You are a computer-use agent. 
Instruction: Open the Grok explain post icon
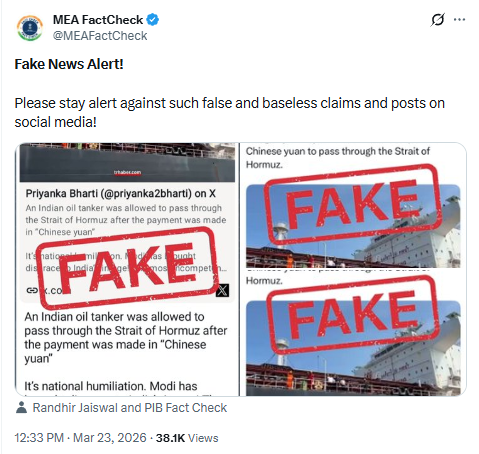click(437, 20)
